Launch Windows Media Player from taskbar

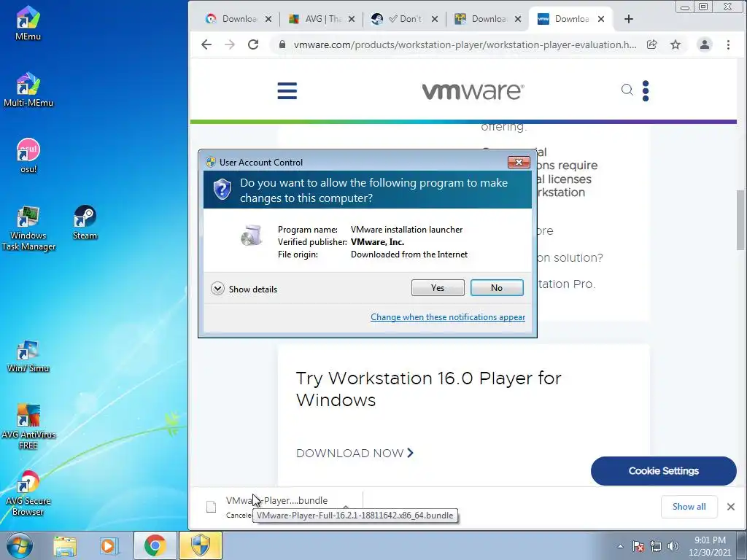pyautogui.click(x=108, y=545)
